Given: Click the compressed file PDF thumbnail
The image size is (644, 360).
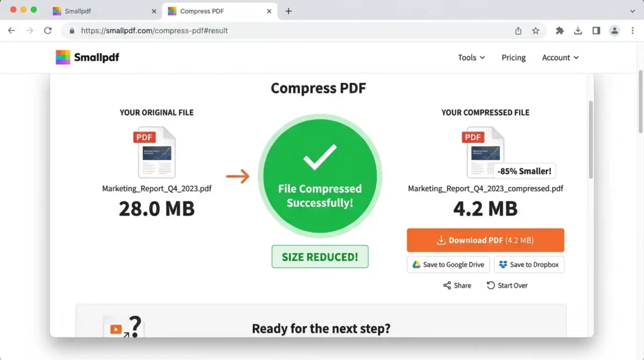Looking at the screenshot, I should click(484, 152).
